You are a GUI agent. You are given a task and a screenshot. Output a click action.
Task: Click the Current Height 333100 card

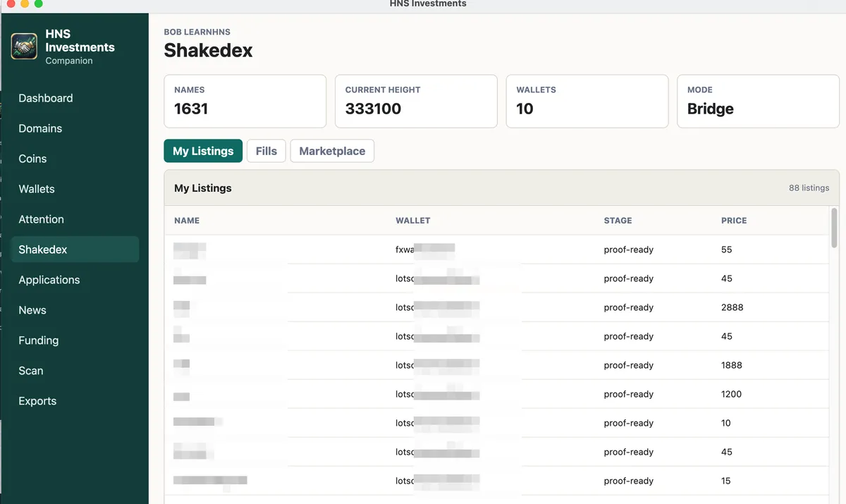pos(416,102)
